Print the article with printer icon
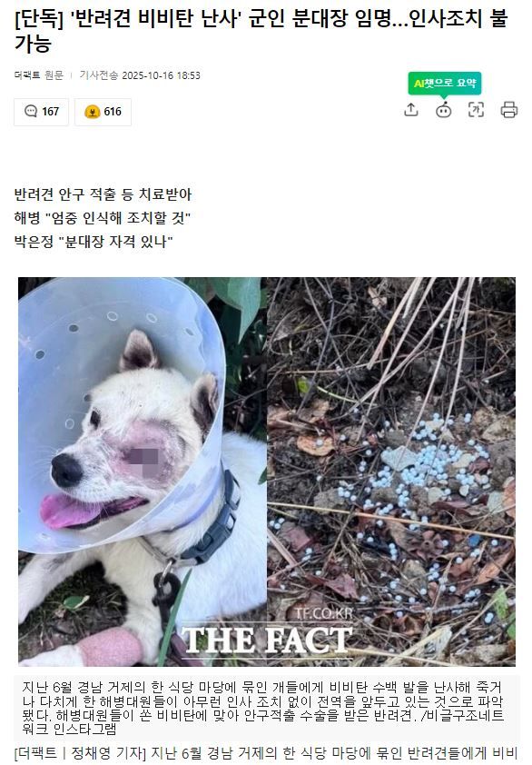 (x=509, y=110)
